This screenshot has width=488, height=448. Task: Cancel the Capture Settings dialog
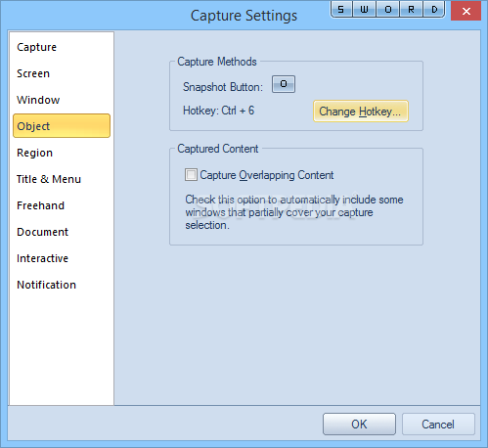(x=438, y=425)
